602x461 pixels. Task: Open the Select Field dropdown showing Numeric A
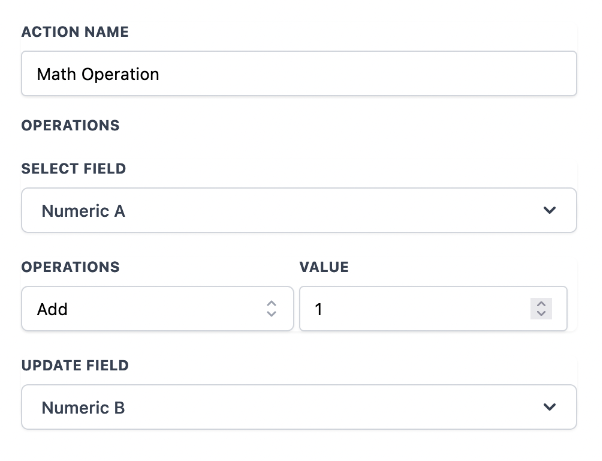tap(298, 211)
